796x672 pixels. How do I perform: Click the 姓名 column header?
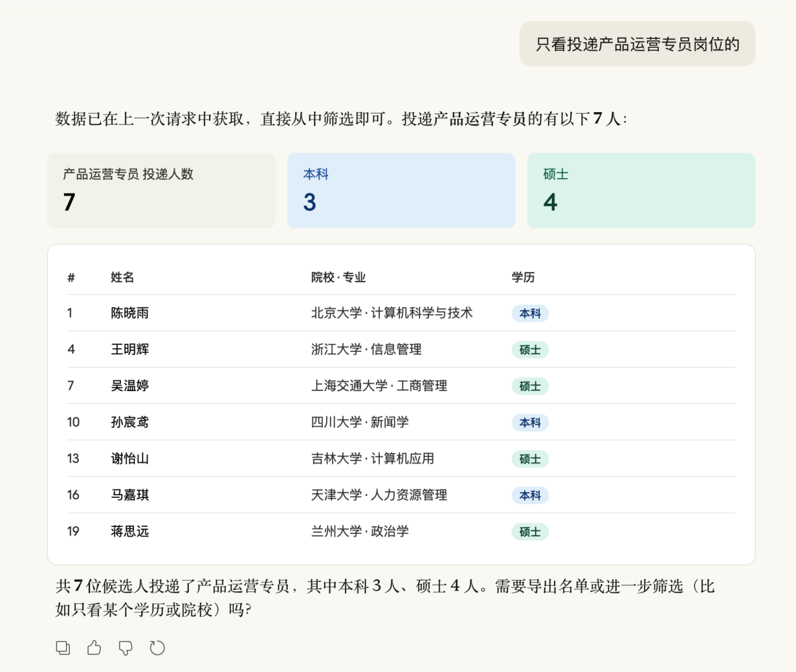pyautogui.click(x=122, y=278)
